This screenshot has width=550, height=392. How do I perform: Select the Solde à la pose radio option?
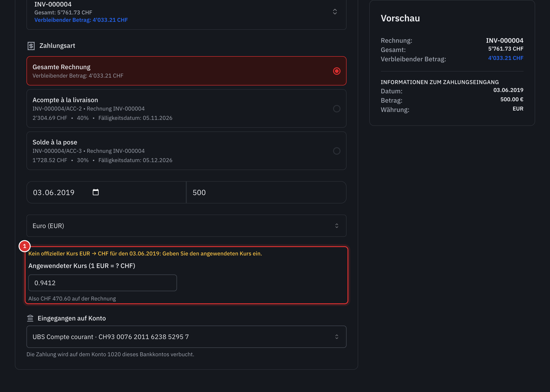tap(337, 151)
